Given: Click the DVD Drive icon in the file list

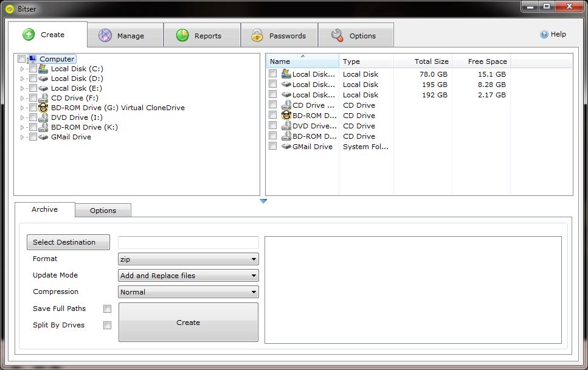Looking at the screenshot, I should pos(286,126).
